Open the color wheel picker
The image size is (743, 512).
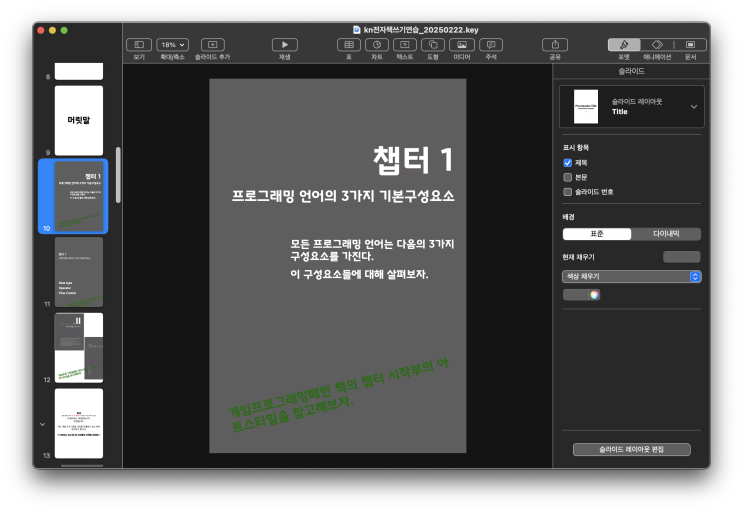[594, 295]
